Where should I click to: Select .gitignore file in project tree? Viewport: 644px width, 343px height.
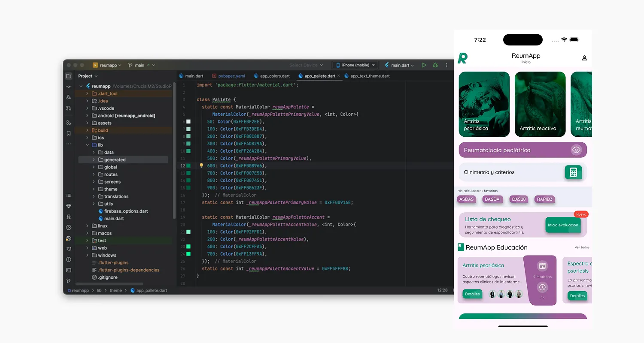tap(104, 277)
